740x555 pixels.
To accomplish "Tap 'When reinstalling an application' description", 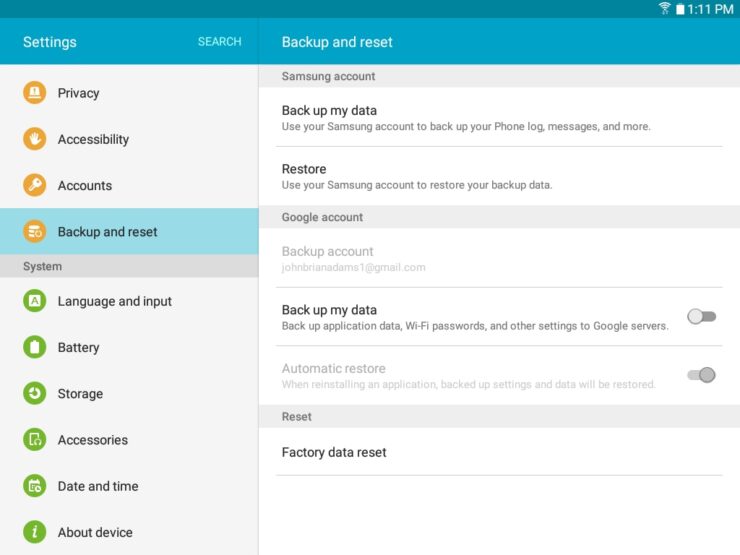I will (x=469, y=385).
